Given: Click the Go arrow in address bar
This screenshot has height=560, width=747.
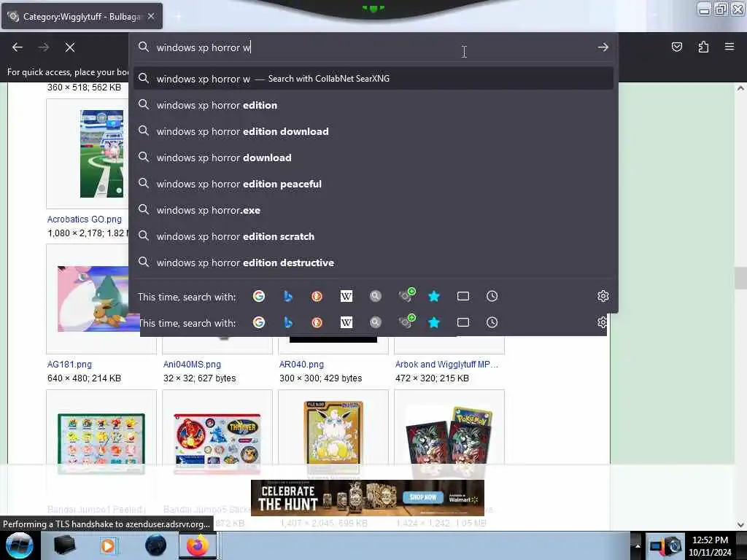Looking at the screenshot, I should tap(603, 47).
